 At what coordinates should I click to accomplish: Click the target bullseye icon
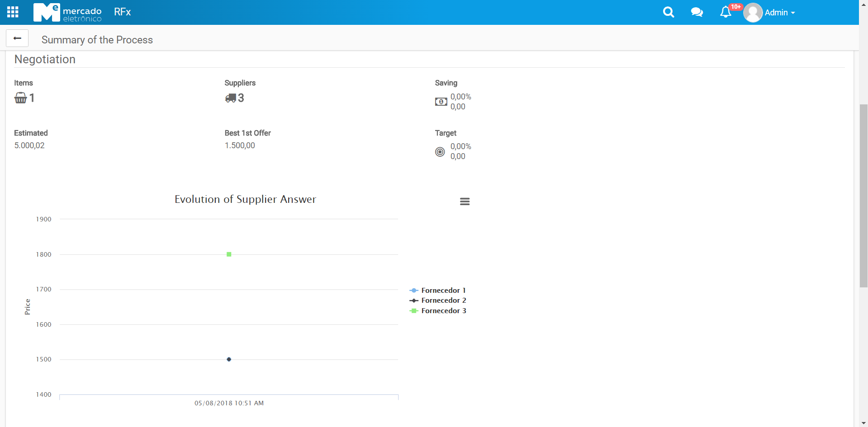click(x=440, y=152)
